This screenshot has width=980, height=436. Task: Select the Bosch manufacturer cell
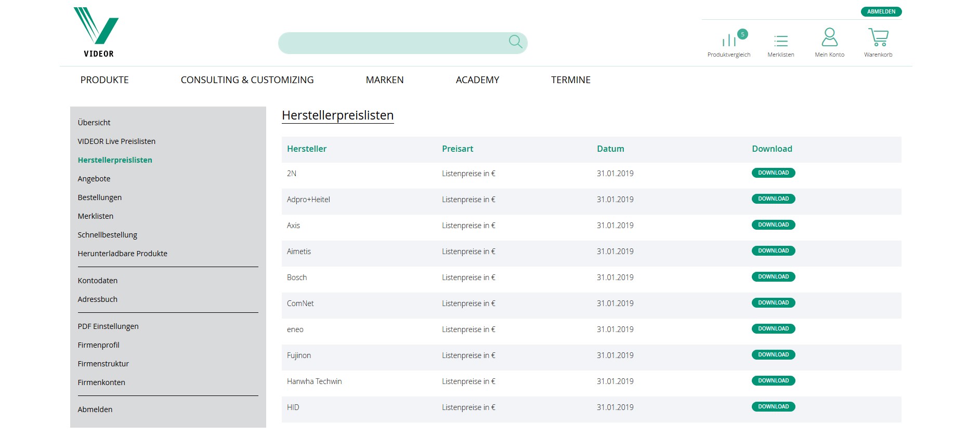pyautogui.click(x=297, y=278)
